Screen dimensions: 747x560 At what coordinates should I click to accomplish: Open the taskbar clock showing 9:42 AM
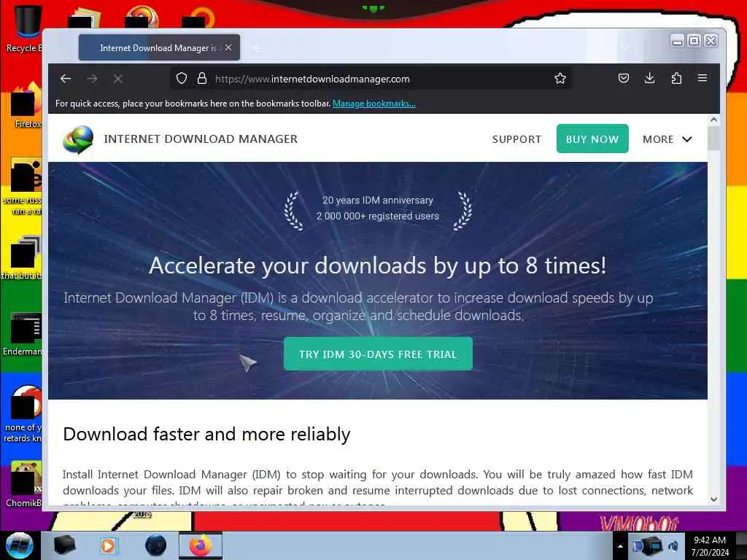pyautogui.click(x=710, y=546)
